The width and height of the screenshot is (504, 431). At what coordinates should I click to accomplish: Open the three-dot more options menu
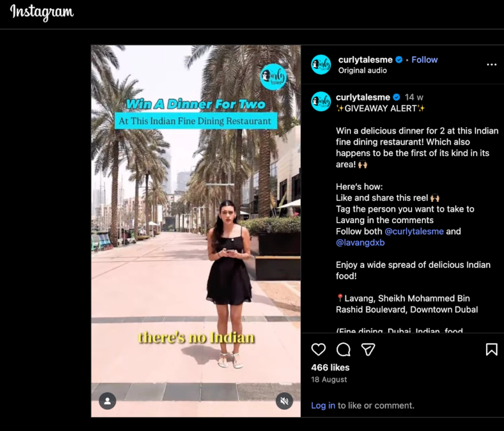[491, 65]
